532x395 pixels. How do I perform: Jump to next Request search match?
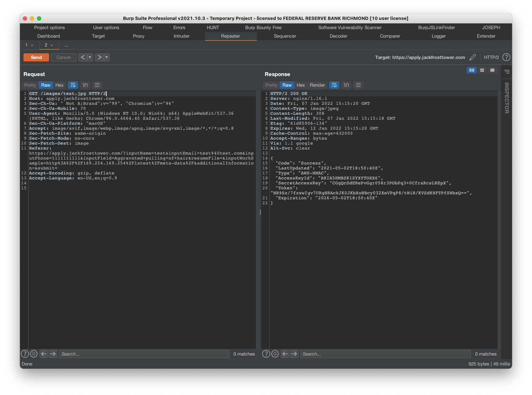pyautogui.click(x=53, y=354)
